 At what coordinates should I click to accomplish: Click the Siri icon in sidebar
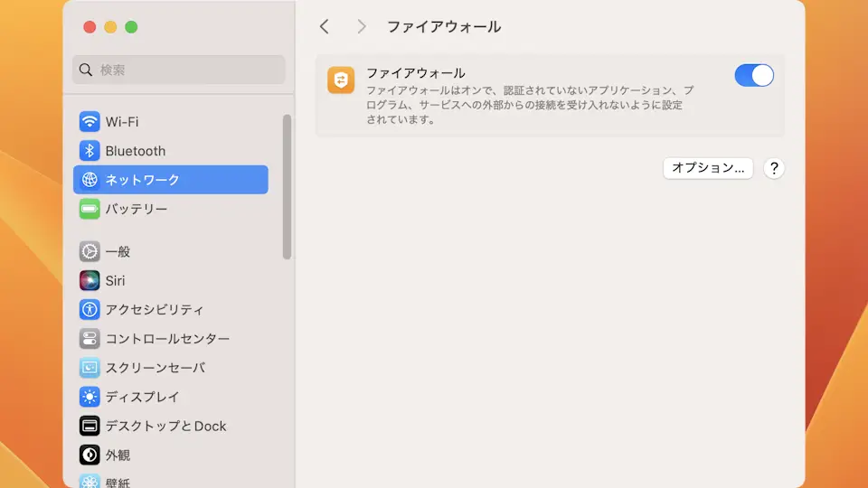(x=90, y=280)
